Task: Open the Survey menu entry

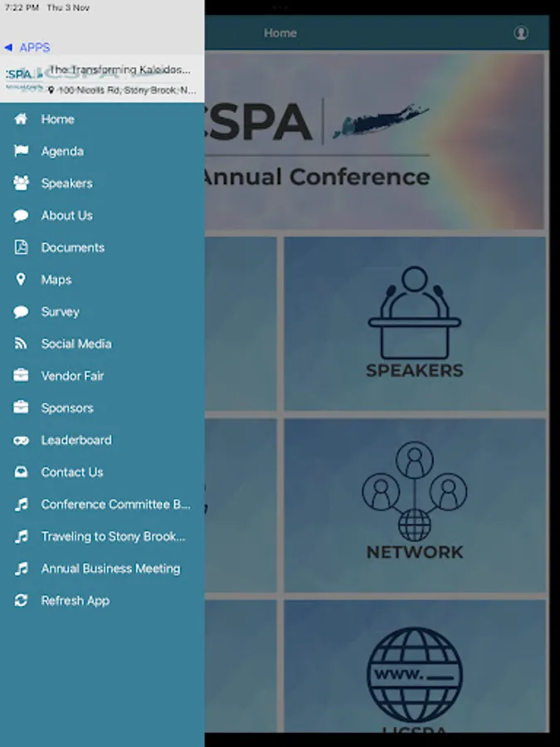Action: click(102, 311)
